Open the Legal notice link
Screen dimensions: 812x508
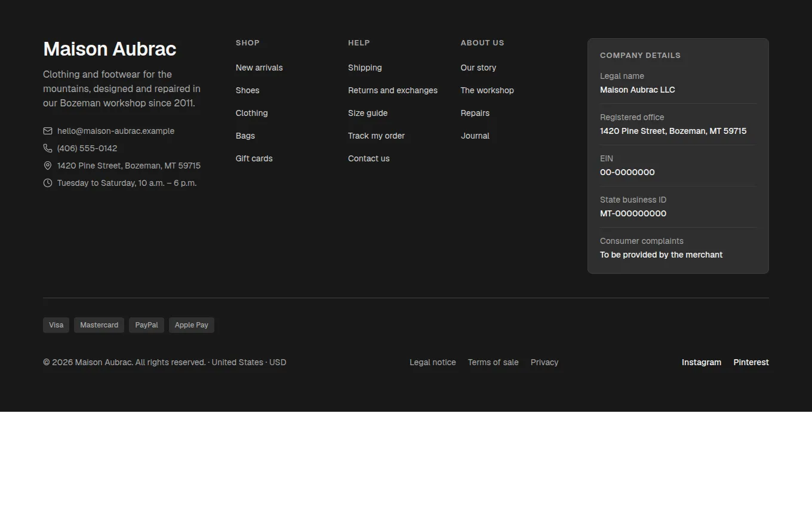click(433, 362)
